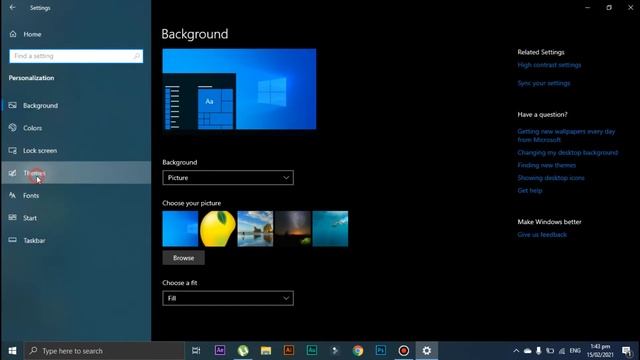
Task: Expand the Choose a fit dropdown showing Fill
Action: click(228, 298)
